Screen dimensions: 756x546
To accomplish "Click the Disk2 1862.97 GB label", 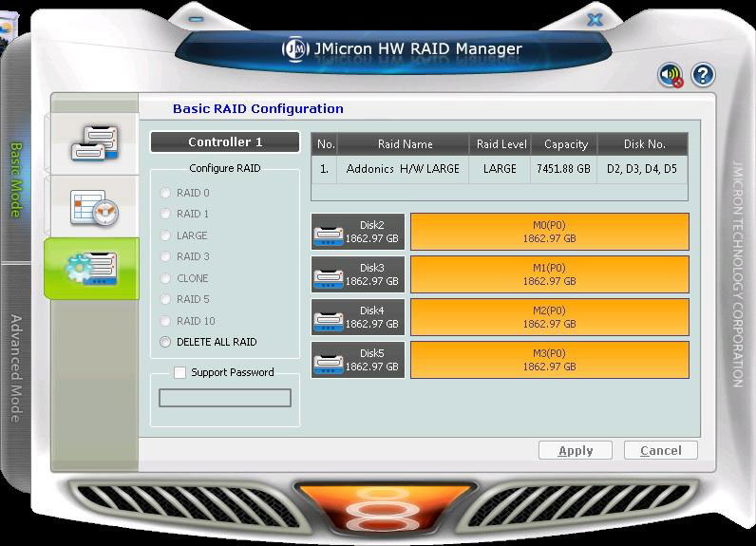I will click(x=371, y=232).
